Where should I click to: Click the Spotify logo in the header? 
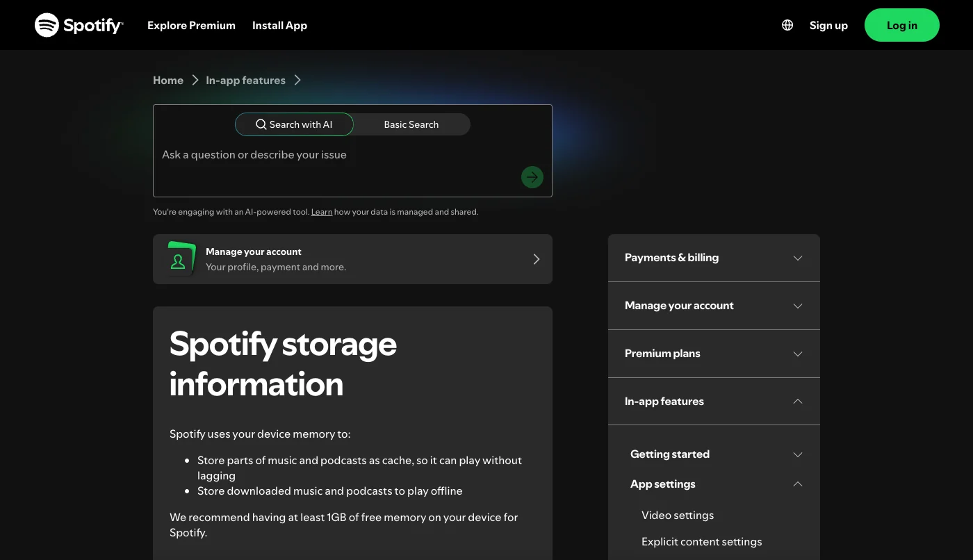pos(79,25)
